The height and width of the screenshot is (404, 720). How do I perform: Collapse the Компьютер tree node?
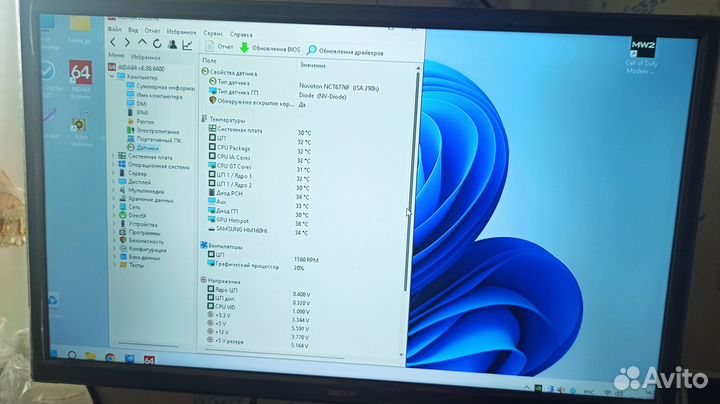(112, 76)
